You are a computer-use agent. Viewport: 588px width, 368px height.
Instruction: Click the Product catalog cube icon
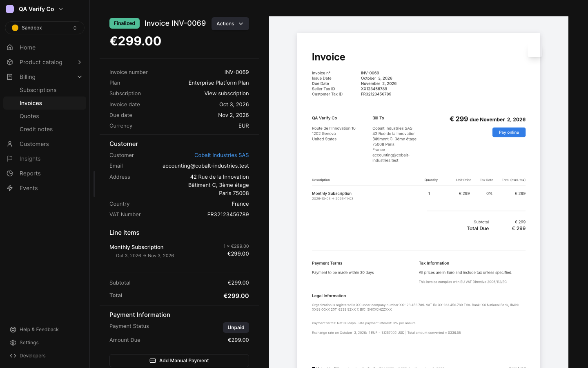(x=10, y=62)
